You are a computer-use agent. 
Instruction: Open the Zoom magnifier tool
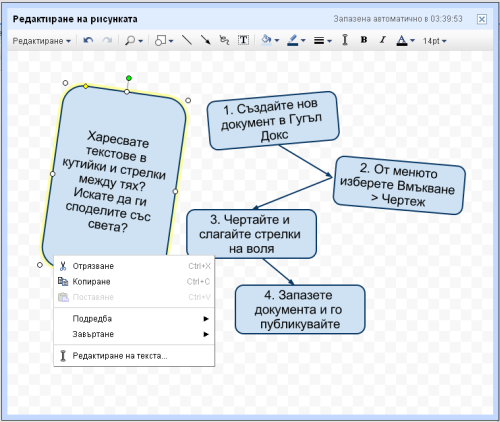coord(130,41)
